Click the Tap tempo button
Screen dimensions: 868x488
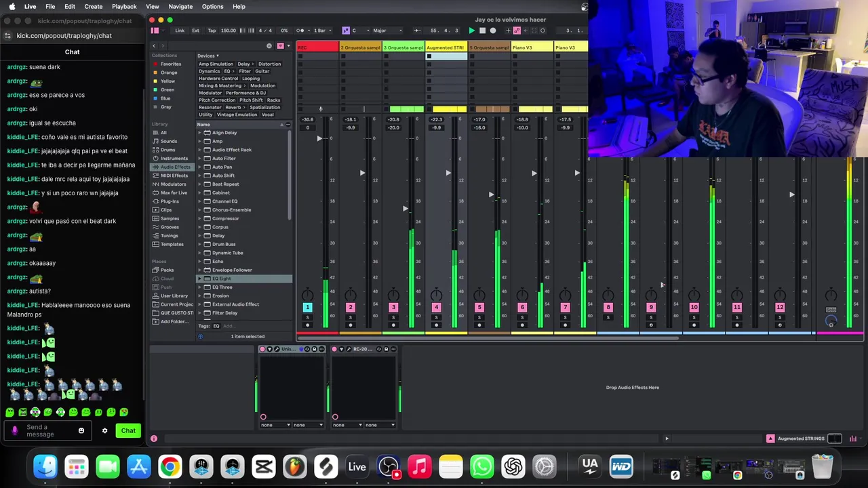point(212,30)
